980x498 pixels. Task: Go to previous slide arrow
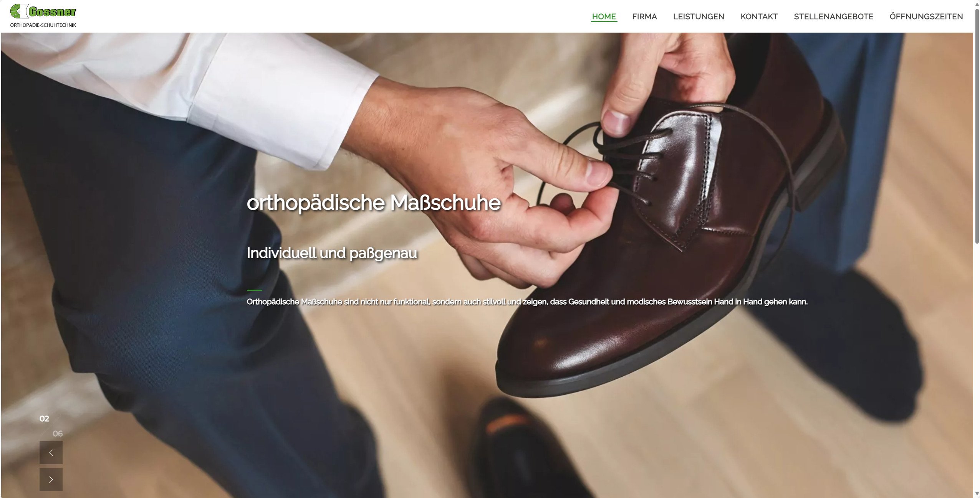[x=51, y=453]
